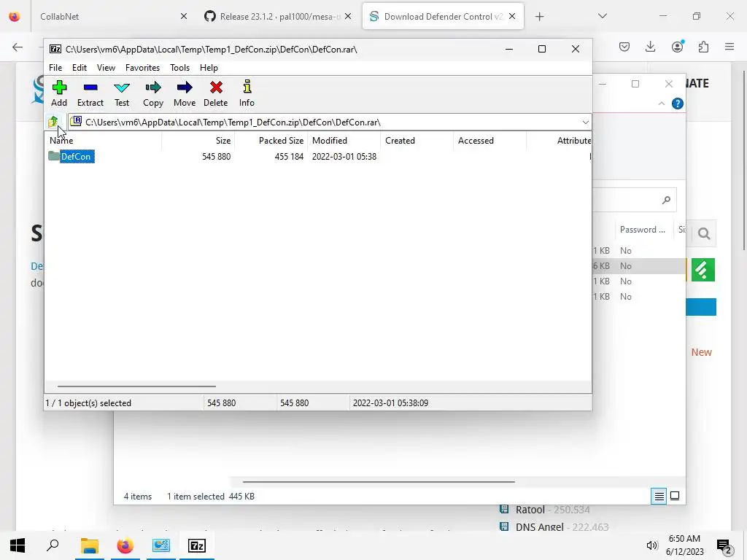Close the Download Defender Control tab
Screen dimensions: 747x560
coord(512,16)
